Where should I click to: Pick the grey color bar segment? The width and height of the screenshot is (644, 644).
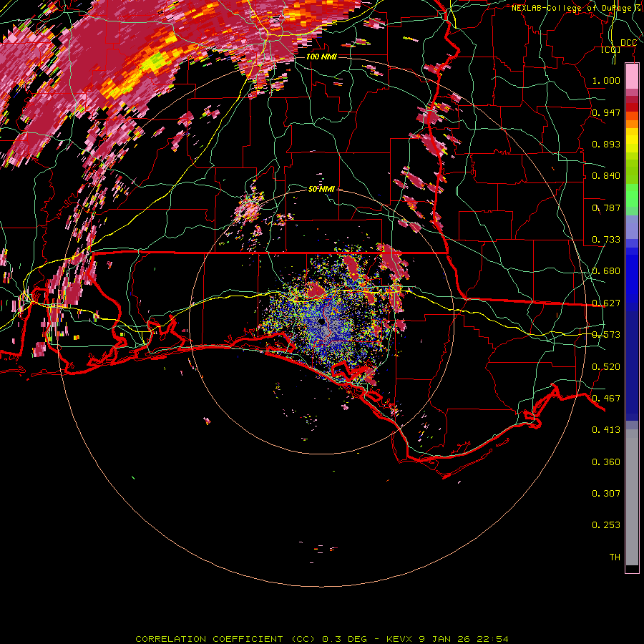(632, 497)
